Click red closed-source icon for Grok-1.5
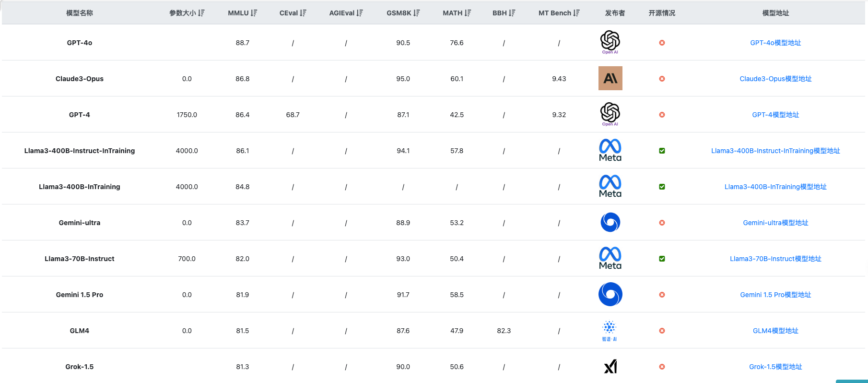Screen dimensions: 868x383 point(662,367)
